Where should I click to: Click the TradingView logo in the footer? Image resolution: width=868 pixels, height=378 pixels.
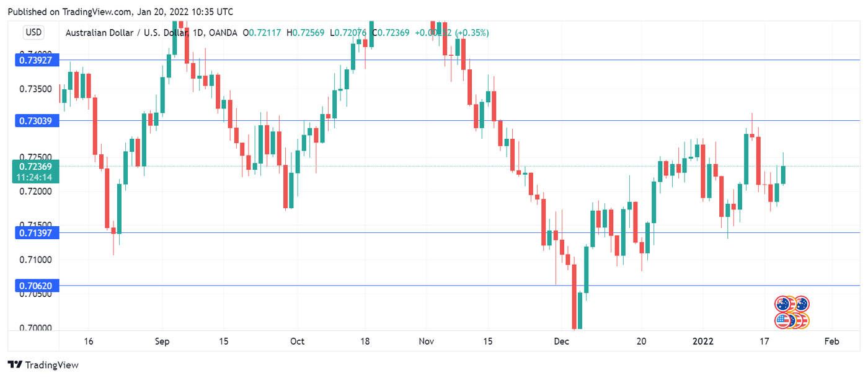pos(43,365)
